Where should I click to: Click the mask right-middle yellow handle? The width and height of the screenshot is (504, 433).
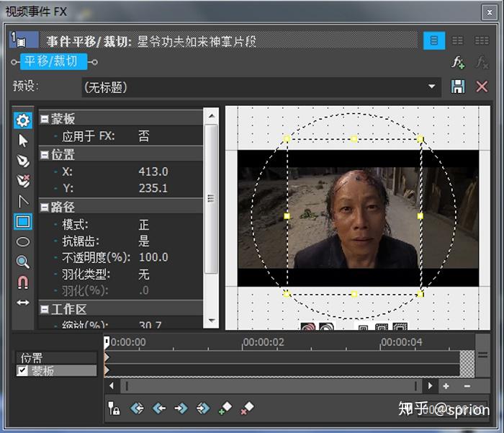(420, 216)
